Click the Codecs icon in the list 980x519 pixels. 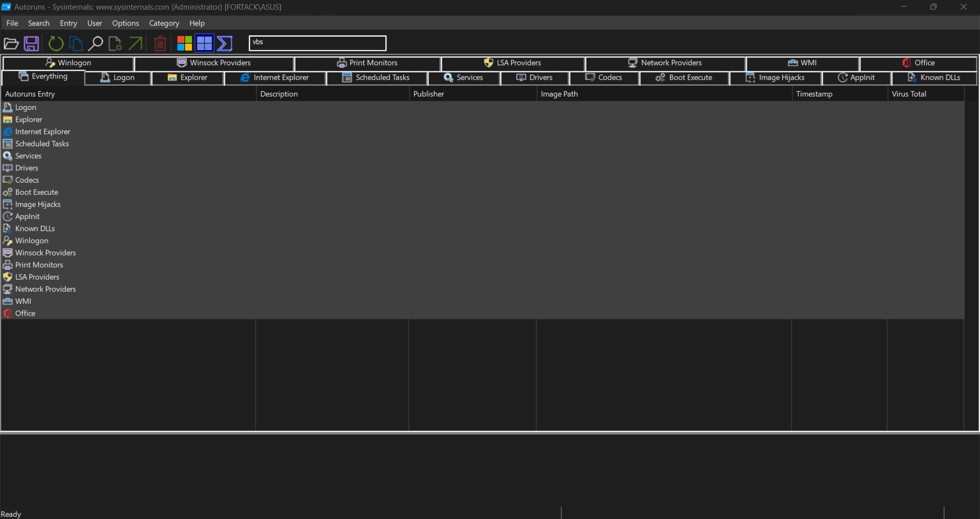[x=8, y=180]
